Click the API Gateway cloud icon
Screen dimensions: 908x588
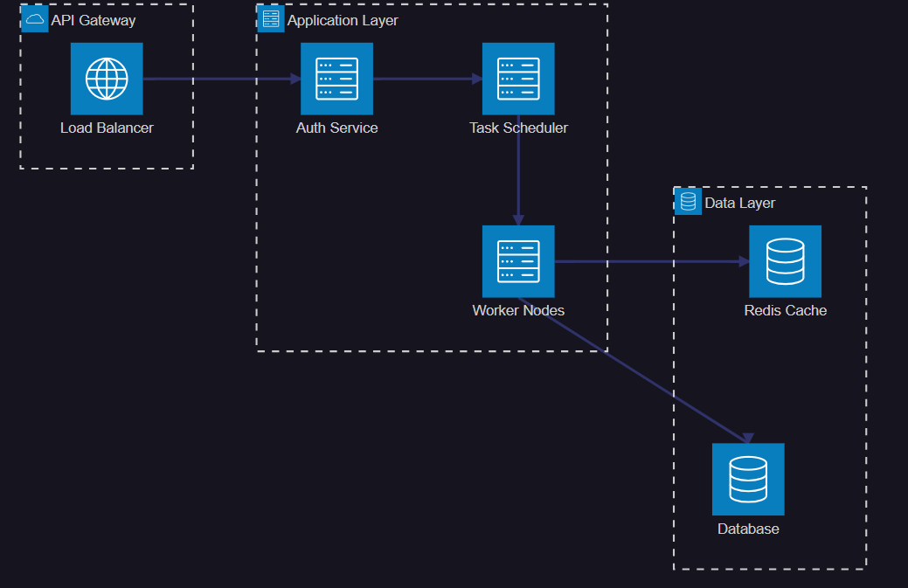click(35, 19)
